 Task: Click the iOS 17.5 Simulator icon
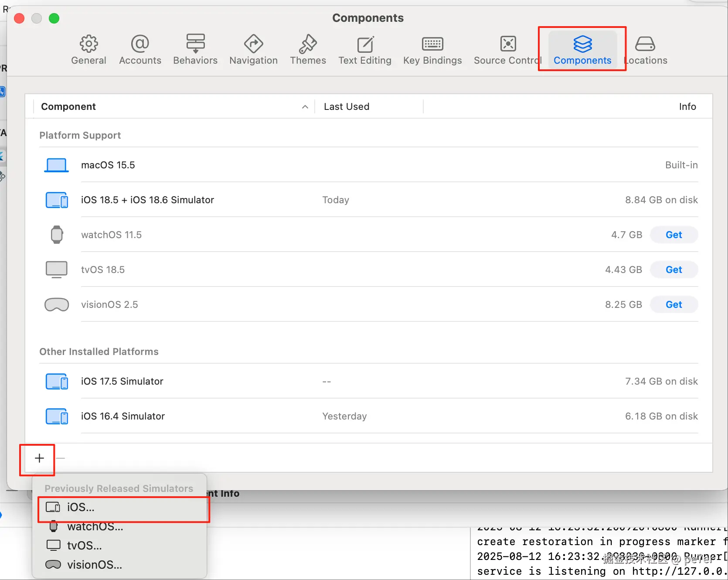click(57, 381)
